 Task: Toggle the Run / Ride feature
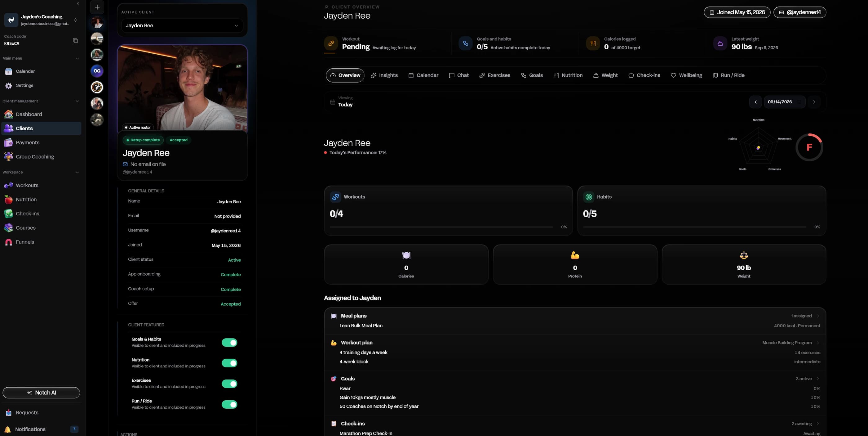tap(229, 405)
